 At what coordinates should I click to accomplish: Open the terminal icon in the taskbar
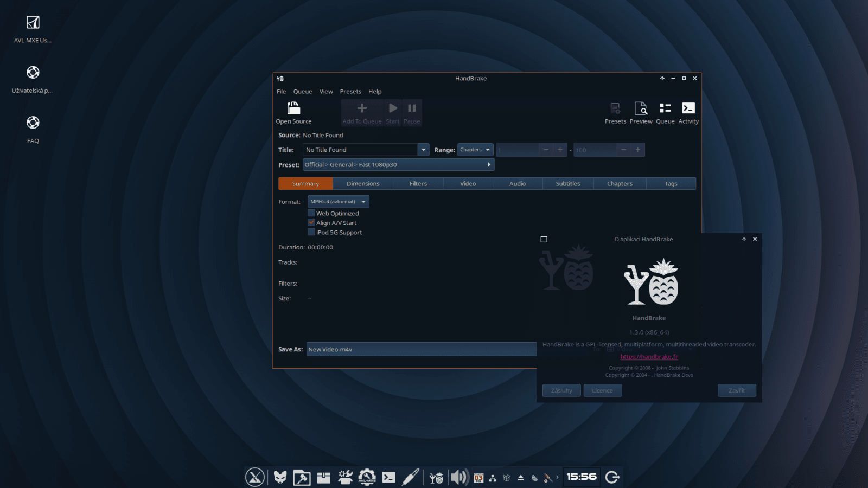tap(390, 477)
